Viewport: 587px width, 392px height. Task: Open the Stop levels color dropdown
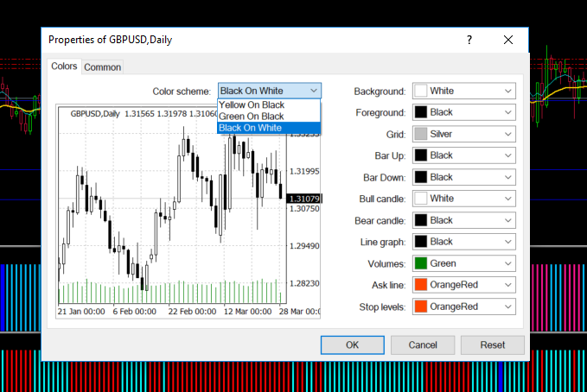(x=464, y=307)
